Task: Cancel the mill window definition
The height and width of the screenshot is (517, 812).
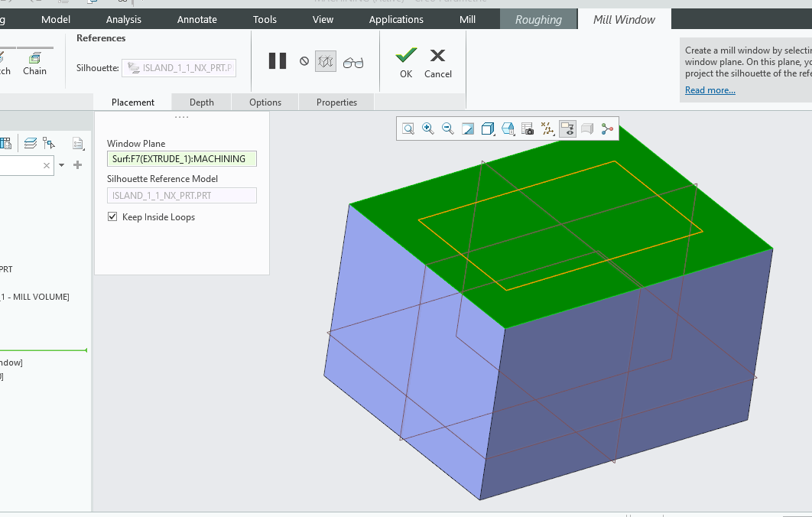Action: click(x=438, y=63)
